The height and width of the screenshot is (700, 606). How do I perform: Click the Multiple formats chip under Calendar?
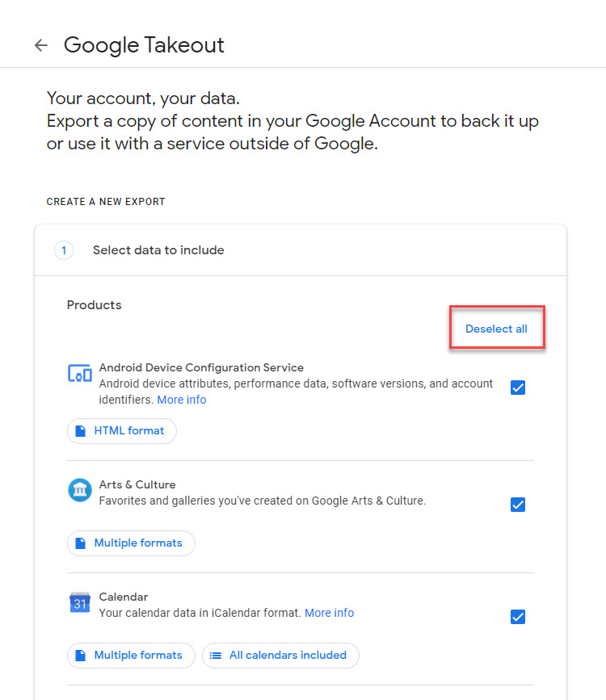(131, 655)
